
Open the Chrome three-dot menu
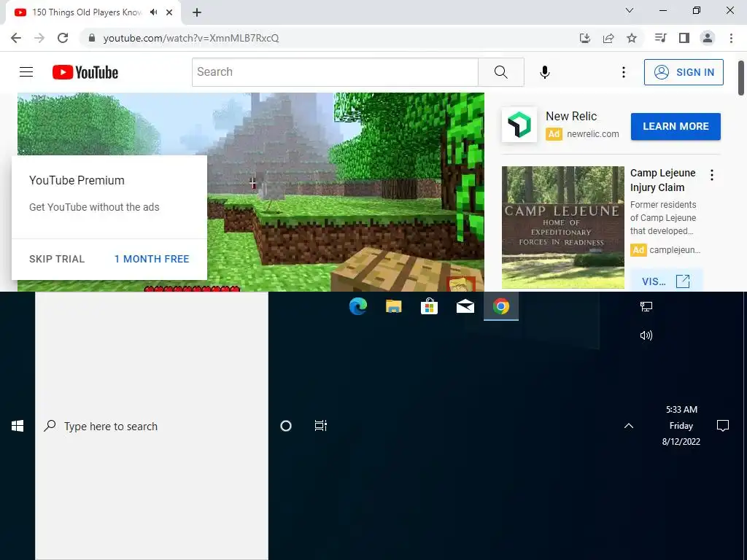[731, 38]
